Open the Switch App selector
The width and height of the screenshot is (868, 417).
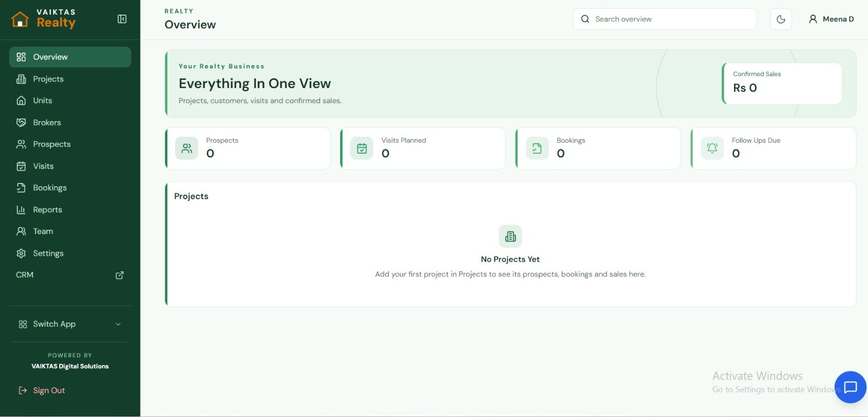(70, 324)
